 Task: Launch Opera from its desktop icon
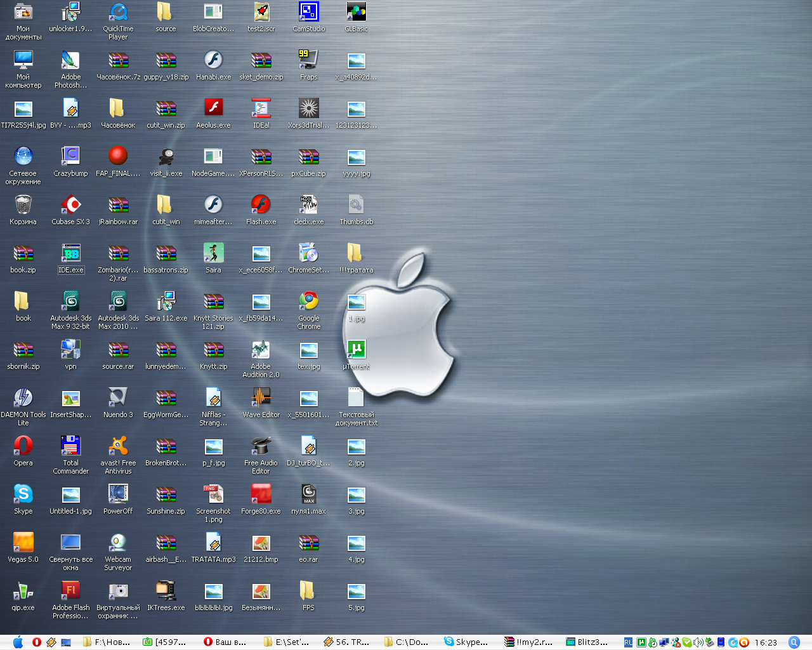click(23, 446)
